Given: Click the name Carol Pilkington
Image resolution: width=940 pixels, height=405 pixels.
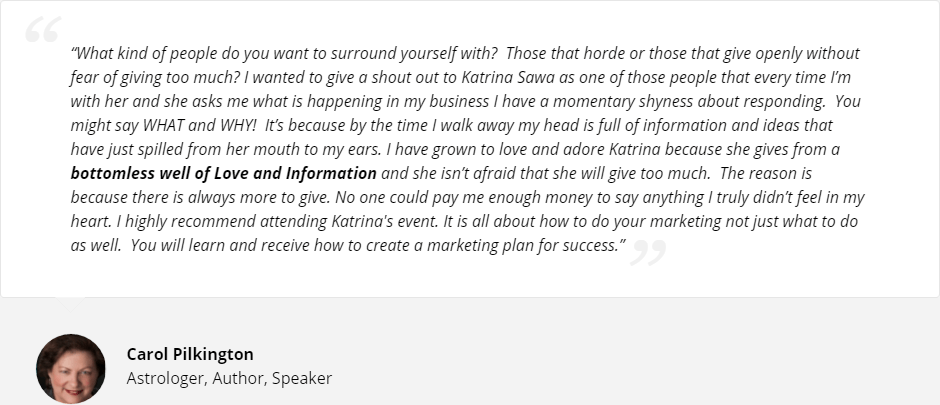Looking at the screenshot, I should coord(190,354).
